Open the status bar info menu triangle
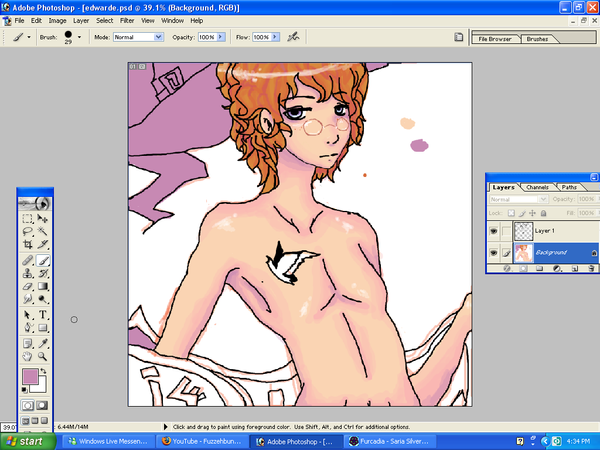600x450 pixels. [166, 427]
